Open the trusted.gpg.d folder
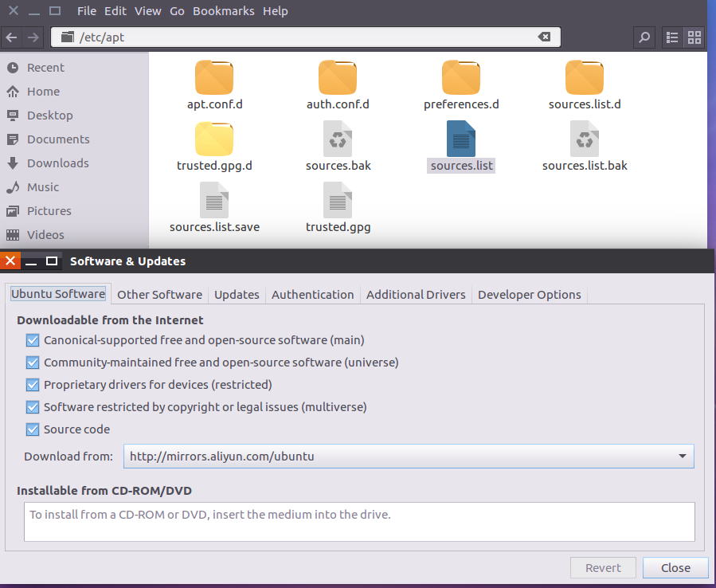This screenshot has height=588, width=716. point(213,139)
